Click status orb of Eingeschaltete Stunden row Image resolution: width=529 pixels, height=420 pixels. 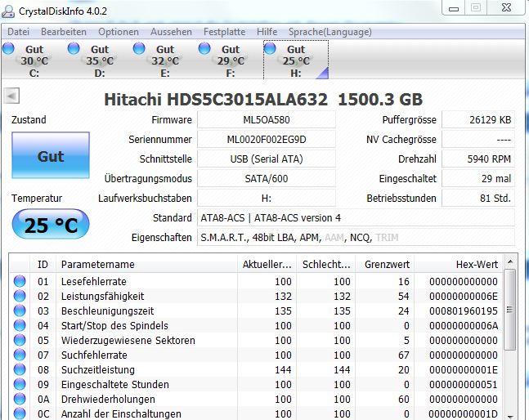[x=20, y=384]
